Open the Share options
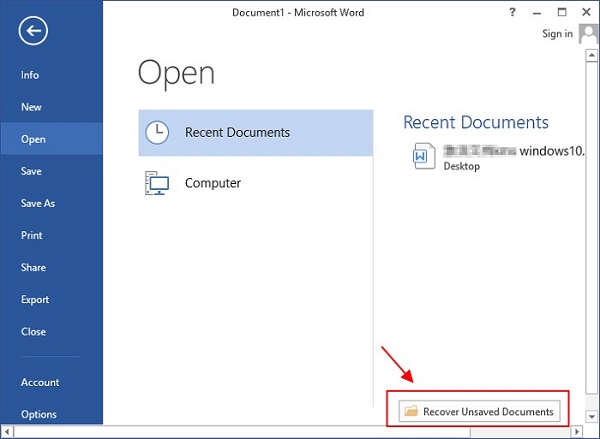 pyautogui.click(x=33, y=267)
